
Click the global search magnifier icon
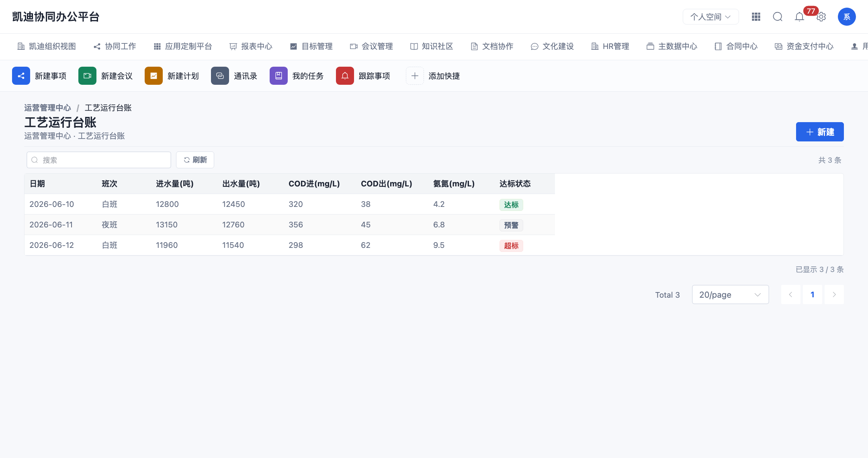click(x=778, y=17)
